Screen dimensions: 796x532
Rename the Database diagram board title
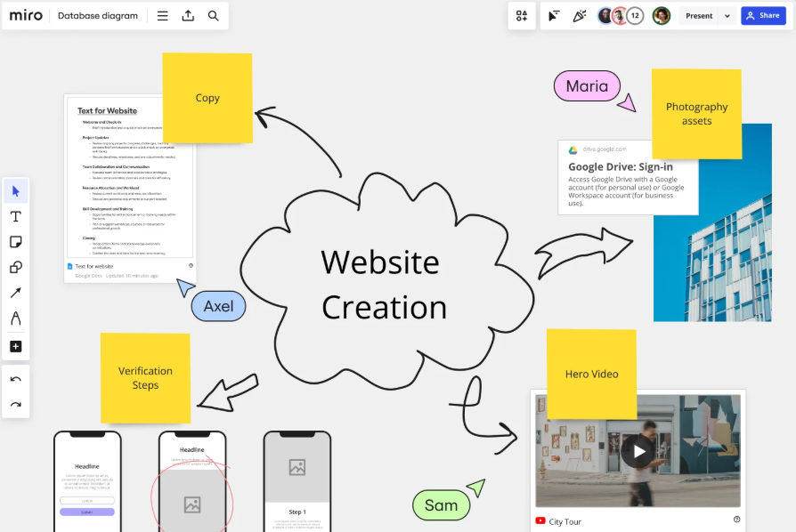coord(98,16)
